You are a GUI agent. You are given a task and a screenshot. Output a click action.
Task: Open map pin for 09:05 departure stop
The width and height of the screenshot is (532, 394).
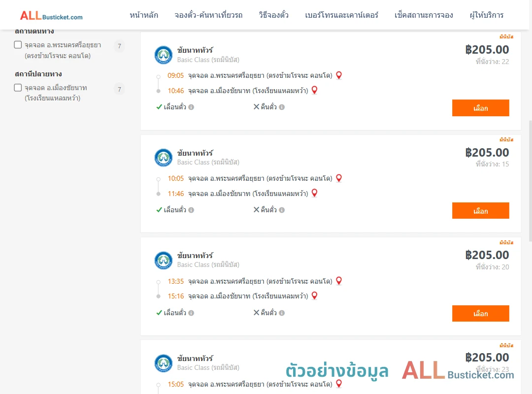(x=338, y=75)
